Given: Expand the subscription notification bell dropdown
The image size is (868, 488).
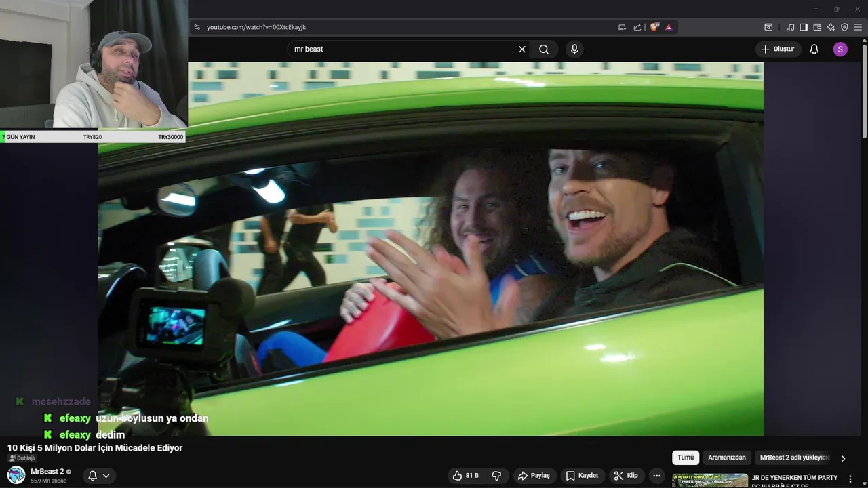Looking at the screenshot, I should [99, 476].
